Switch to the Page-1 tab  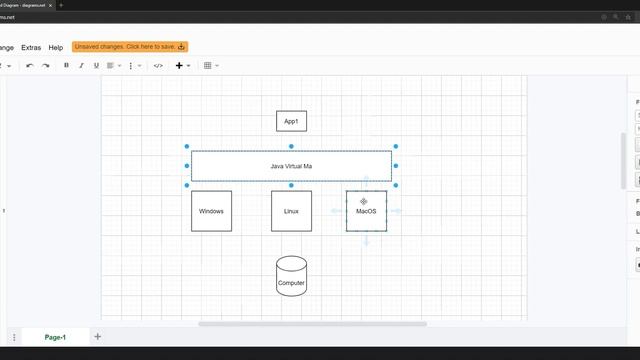pyautogui.click(x=55, y=337)
